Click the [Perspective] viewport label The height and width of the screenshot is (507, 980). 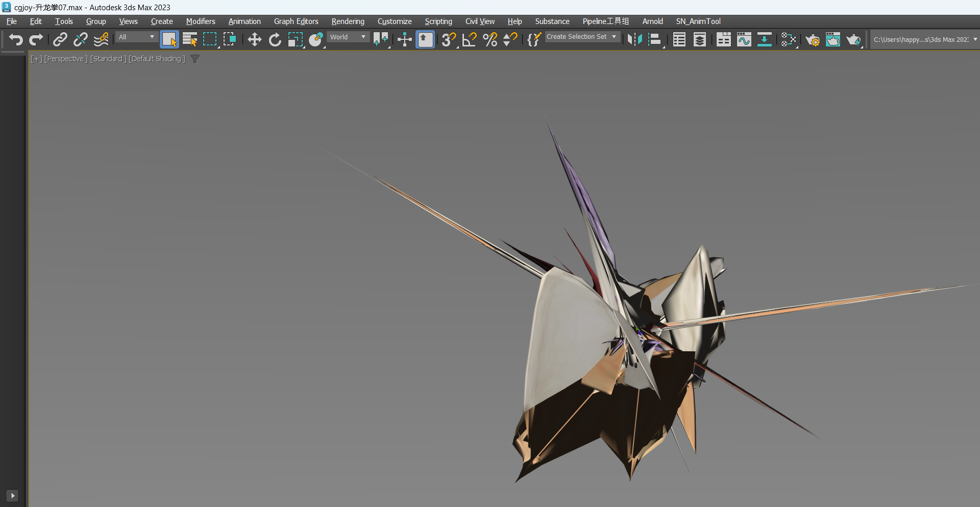point(66,59)
